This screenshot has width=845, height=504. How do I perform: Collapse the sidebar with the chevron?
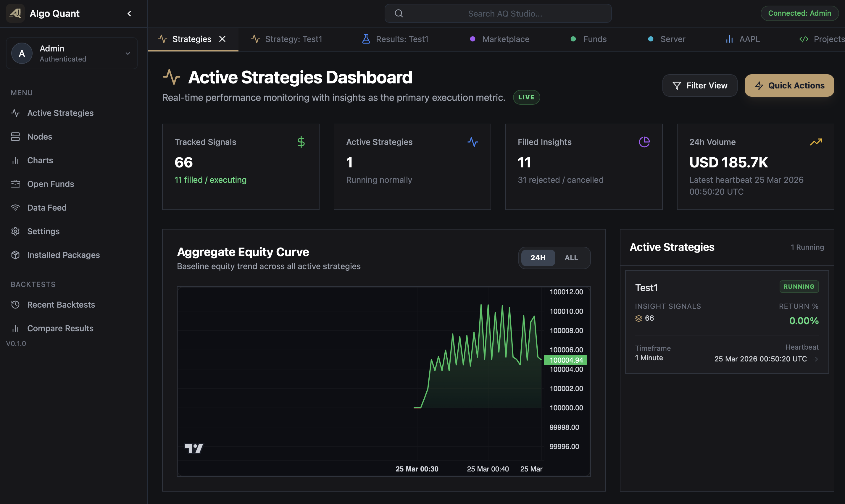click(129, 14)
